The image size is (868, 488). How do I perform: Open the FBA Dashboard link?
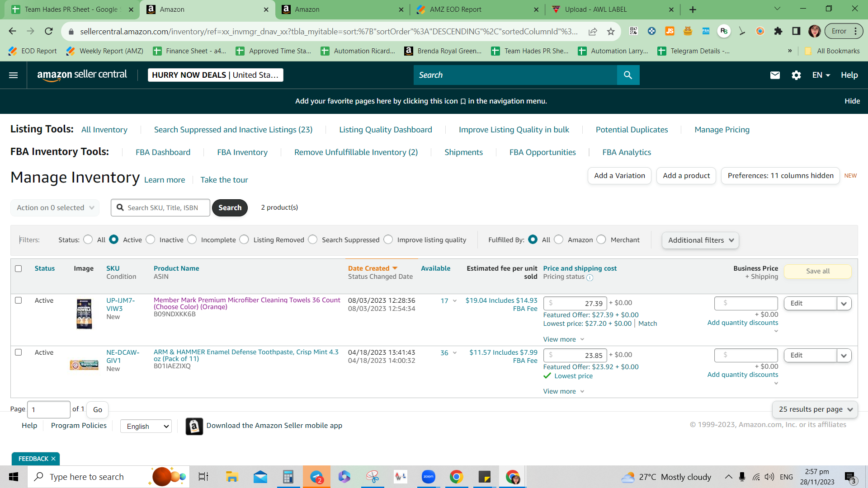click(163, 153)
